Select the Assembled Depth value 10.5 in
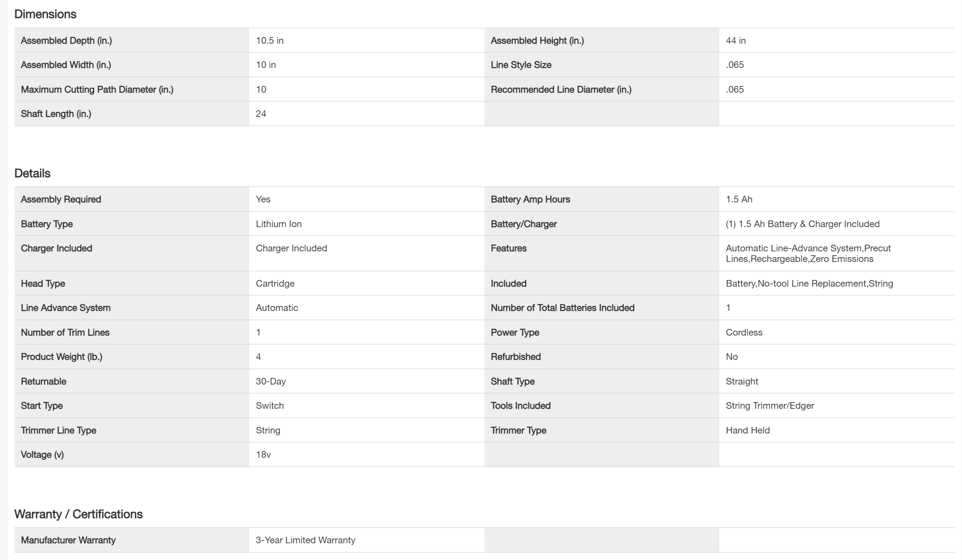 coord(270,41)
